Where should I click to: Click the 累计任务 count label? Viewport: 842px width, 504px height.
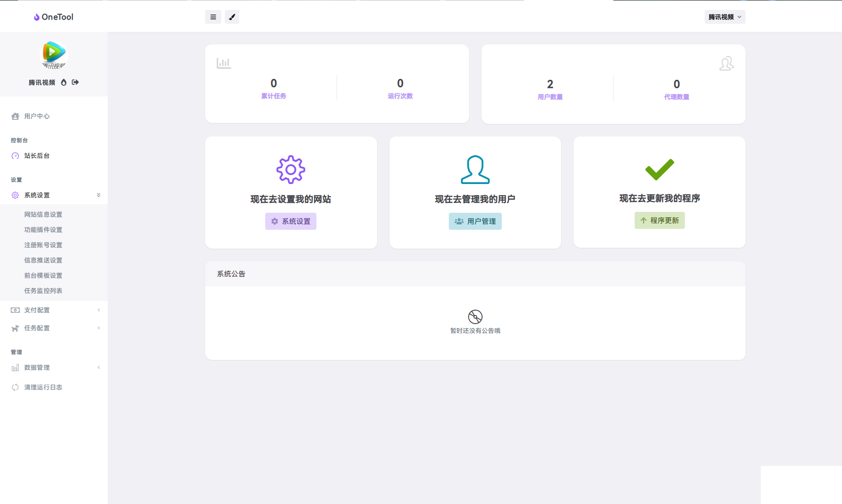tap(274, 96)
